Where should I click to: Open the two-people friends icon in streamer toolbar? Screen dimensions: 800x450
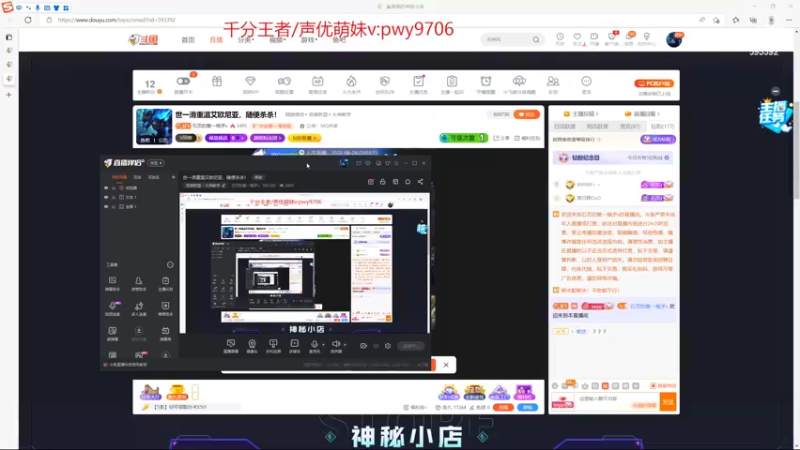(x=553, y=82)
